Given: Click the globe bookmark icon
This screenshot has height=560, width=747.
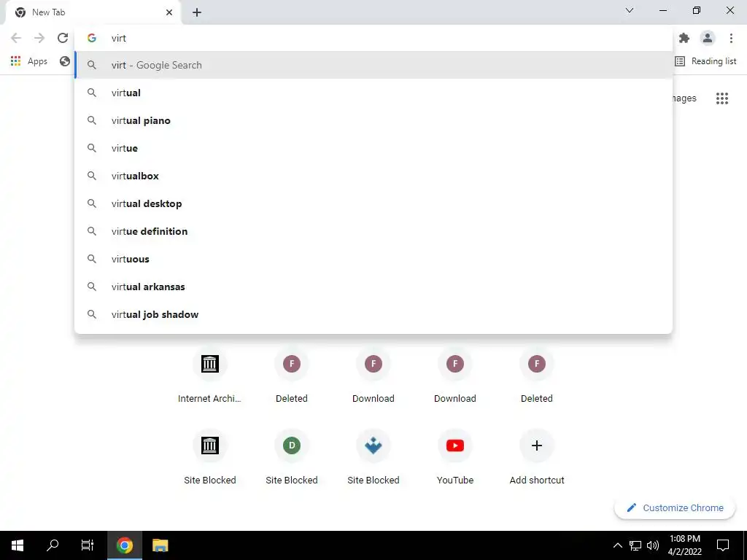Looking at the screenshot, I should (x=65, y=61).
